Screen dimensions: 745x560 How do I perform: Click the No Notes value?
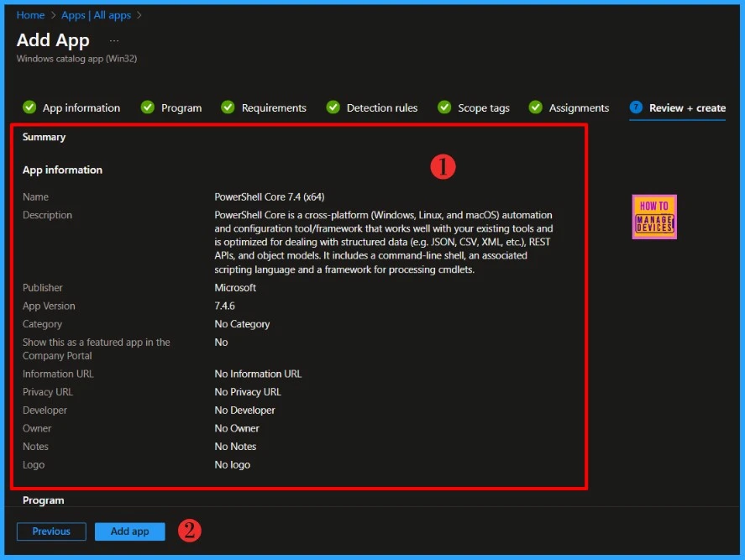pyautogui.click(x=235, y=447)
